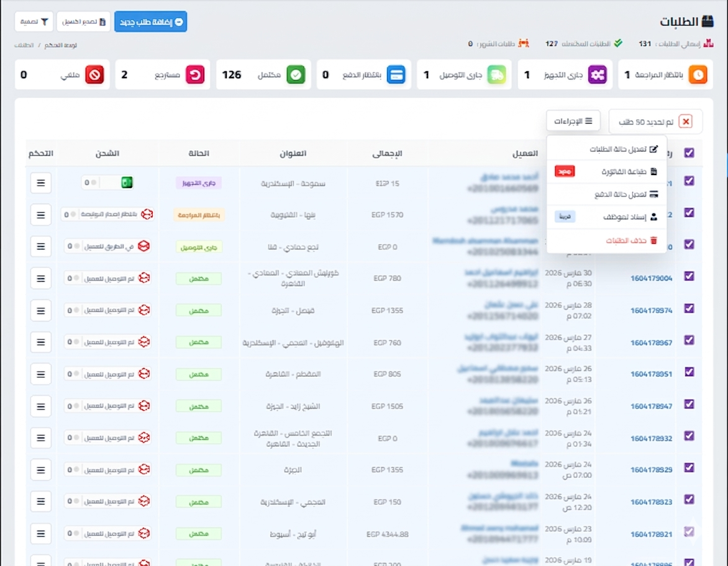Click the green truck 'جارى التوصيل' icon

[x=496, y=74]
